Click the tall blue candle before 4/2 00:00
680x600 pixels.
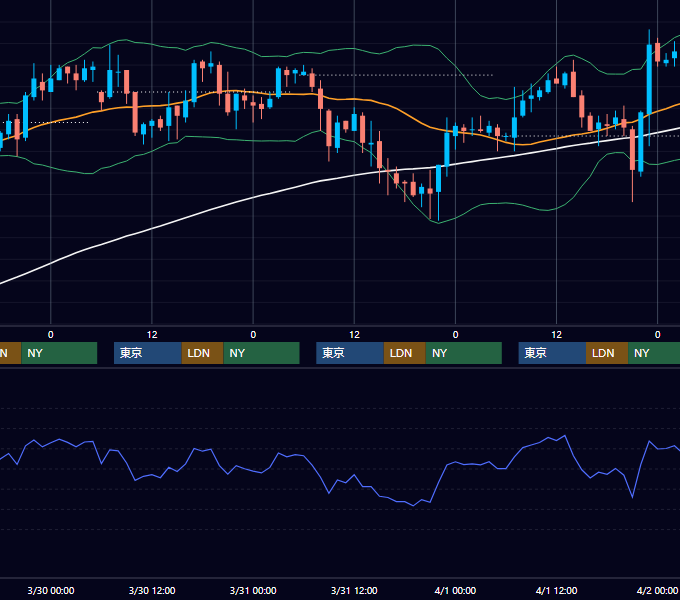649,79
